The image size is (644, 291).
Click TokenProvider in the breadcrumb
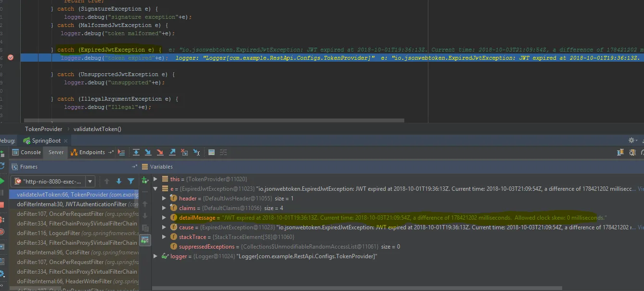coord(44,129)
